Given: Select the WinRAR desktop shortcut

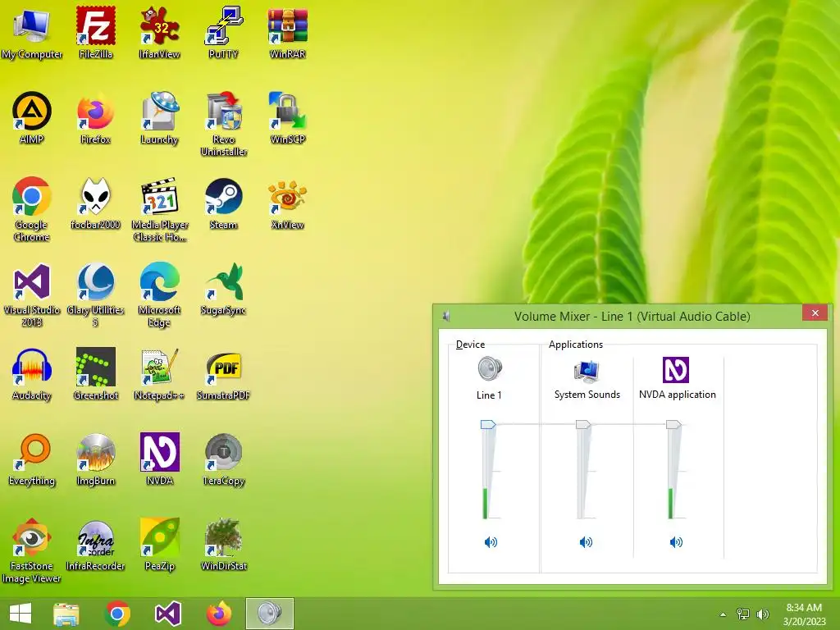Looking at the screenshot, I should (x=288, y=33).
